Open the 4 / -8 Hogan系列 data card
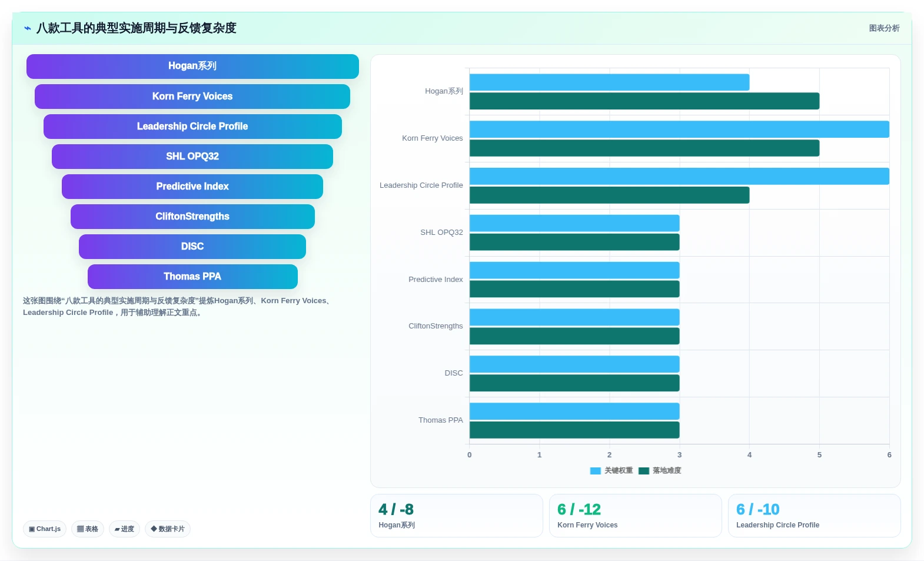 456,516
